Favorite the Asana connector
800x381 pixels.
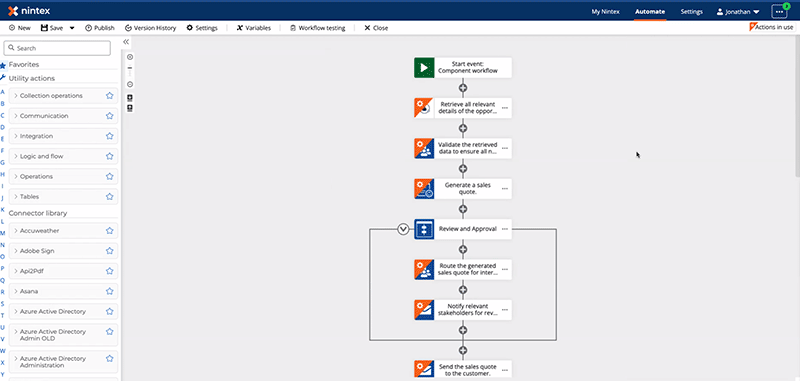(x=109, y=291)
